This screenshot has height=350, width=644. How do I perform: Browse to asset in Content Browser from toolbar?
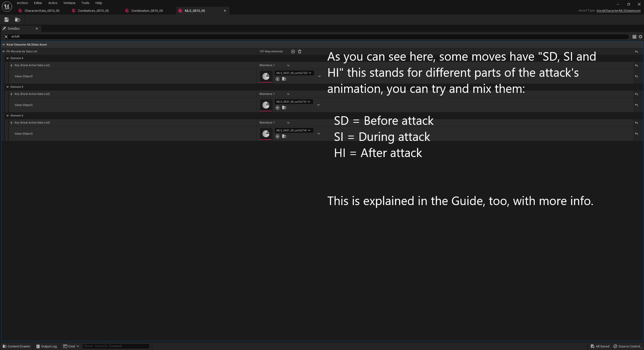tap(17, 20)
